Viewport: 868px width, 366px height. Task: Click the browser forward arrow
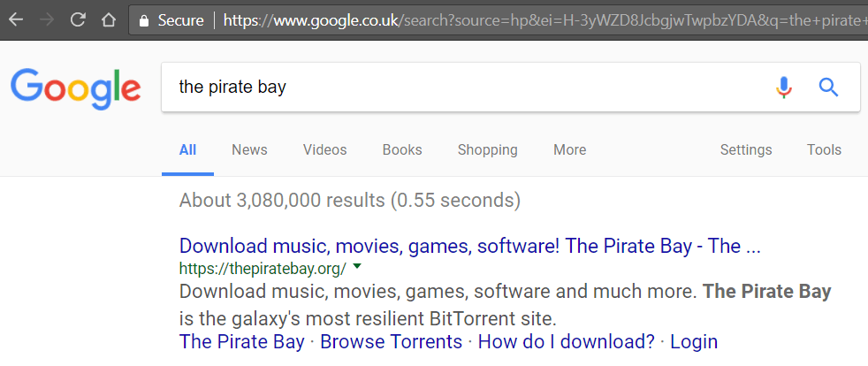[x=47, y=21]
